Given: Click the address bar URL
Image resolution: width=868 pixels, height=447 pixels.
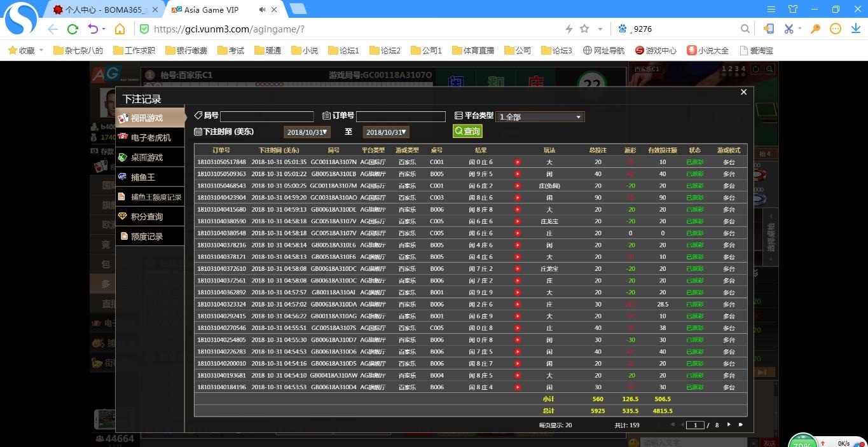Looking at the screenshot, I should point(230,29).
